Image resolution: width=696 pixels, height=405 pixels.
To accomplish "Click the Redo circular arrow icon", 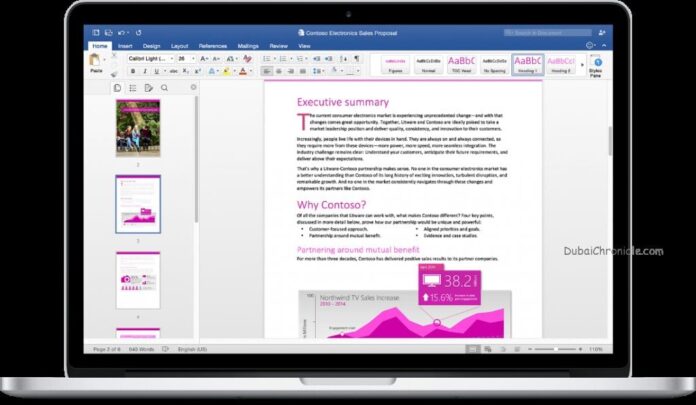I will 138,33.
